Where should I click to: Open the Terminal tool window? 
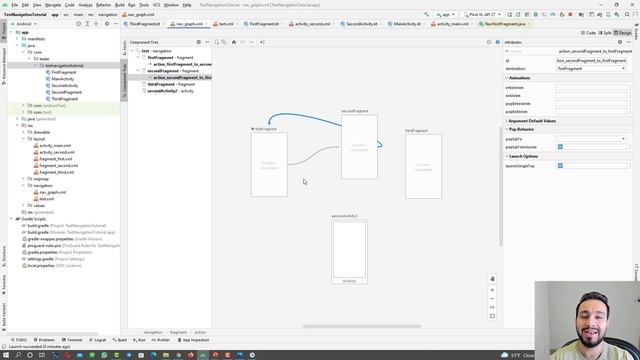pyautogui.click(x=72, y=340)
